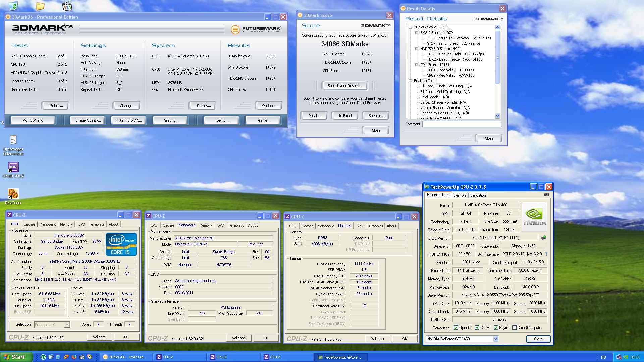Open RivaTuner desktop shortcut
This screenshot has width=644, height=362.
[x=13, y=196]
